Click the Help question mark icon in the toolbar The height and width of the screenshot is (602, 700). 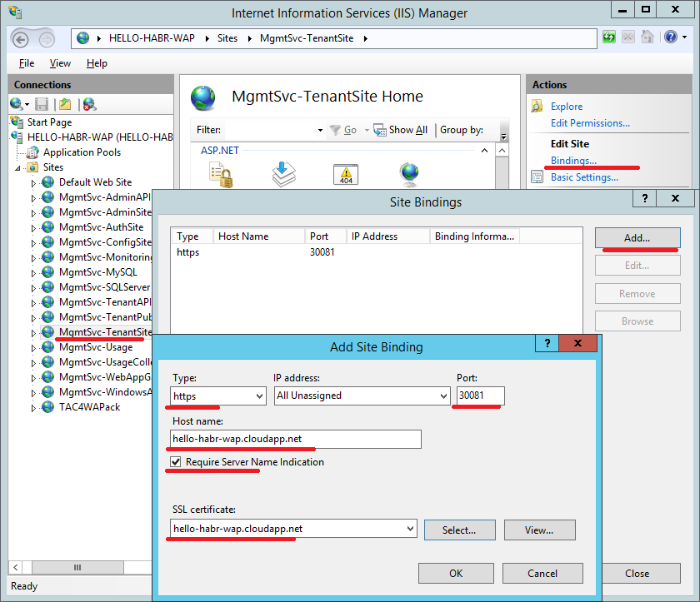pos(672,37)
